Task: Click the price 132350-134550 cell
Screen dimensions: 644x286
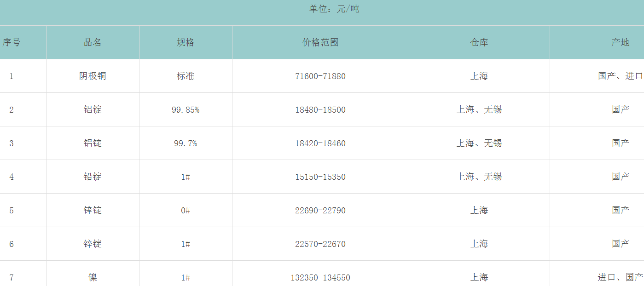Action: (320, 278)
